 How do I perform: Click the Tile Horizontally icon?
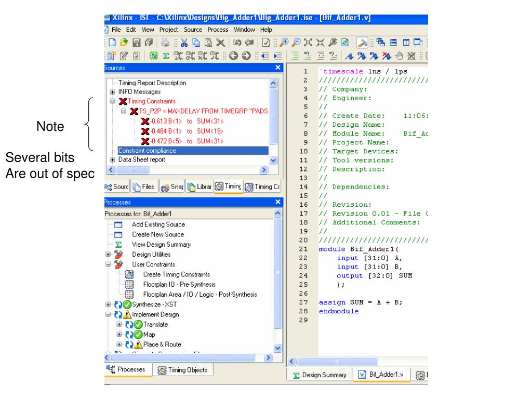click(x=394, y=43)
